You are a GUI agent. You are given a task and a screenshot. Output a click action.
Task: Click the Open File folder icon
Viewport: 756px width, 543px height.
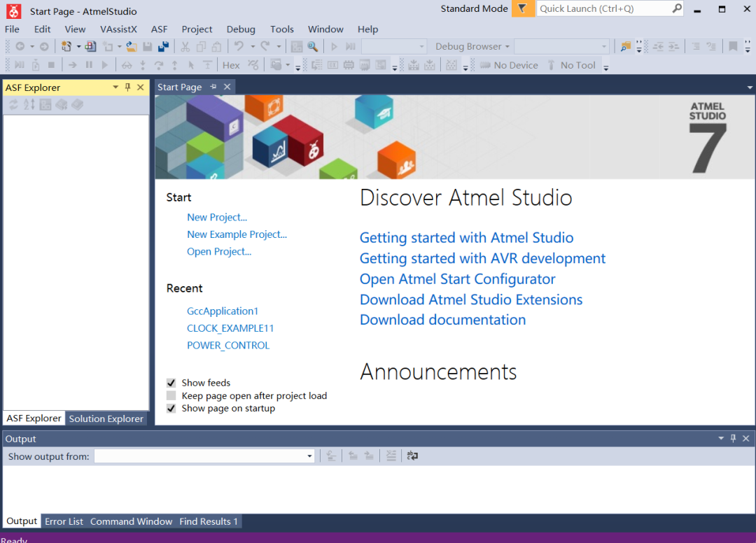(x=131, y=47)
